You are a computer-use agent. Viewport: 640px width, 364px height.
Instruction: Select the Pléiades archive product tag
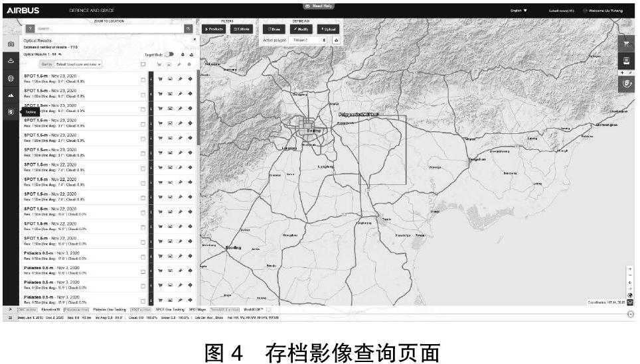click(x=76, y=310)
